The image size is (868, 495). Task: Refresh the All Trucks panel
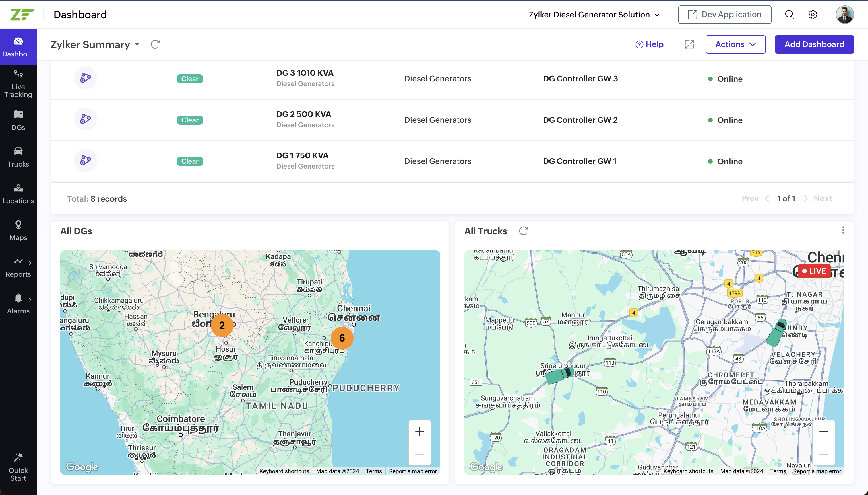tap(523, 231)
